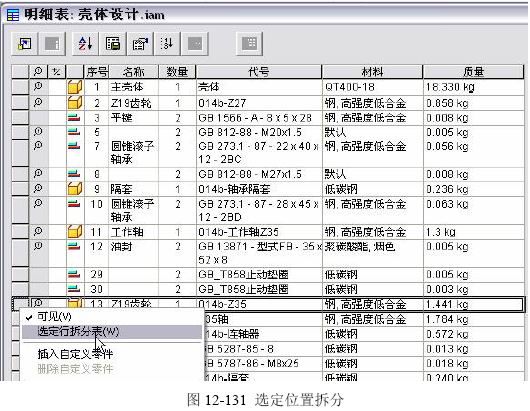This screenshot has width=530, height=411.
Task: Click the yellow part icon of row 11 工作轴
Action: coord(75,232)
